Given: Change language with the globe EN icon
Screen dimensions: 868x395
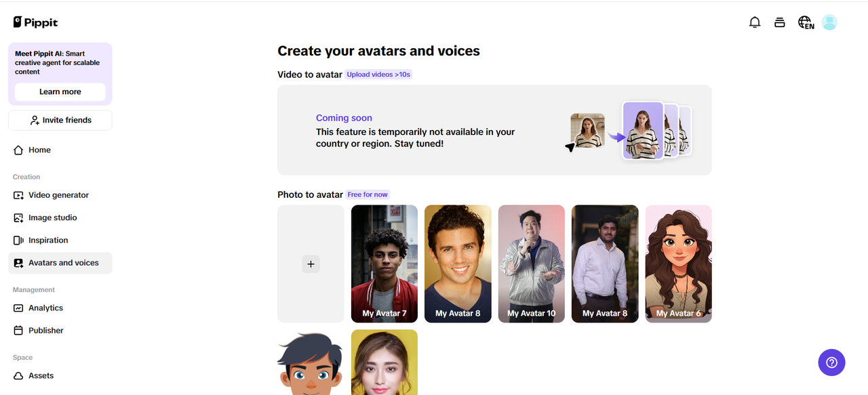Looking at the screenshot, I should [806, 22].
